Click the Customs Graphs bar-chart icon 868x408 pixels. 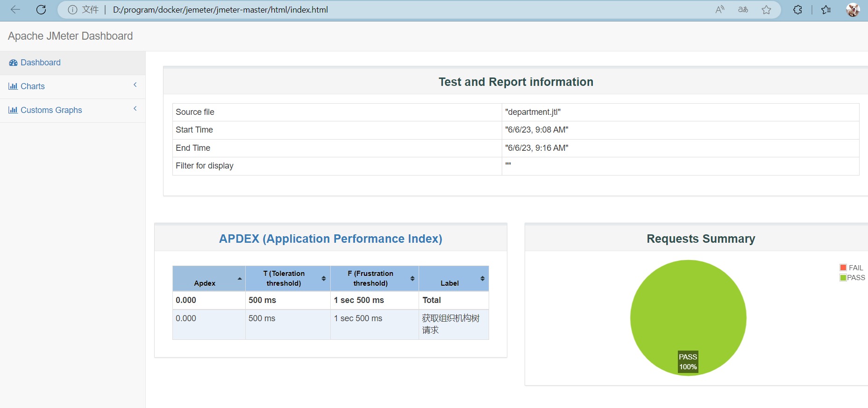coord(13,110)
